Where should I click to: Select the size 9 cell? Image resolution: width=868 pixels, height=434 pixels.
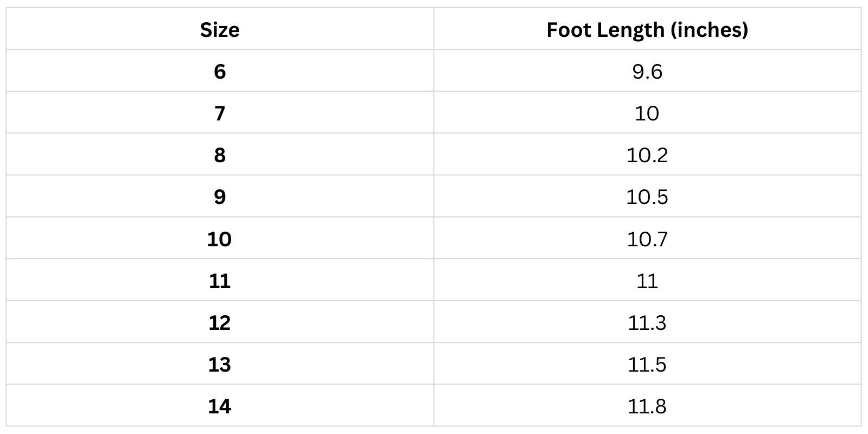220,197
